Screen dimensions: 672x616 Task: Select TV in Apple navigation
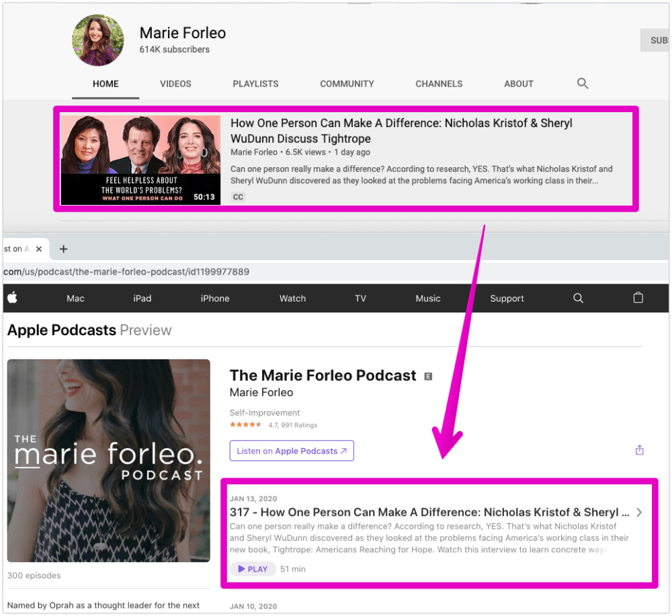point(360,298)
